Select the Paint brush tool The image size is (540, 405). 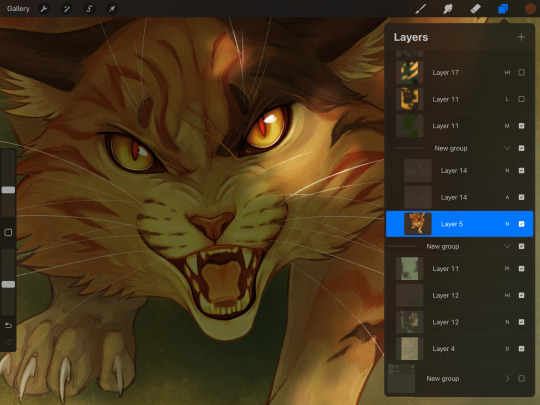pyautogui.click(x=420, y=9)
